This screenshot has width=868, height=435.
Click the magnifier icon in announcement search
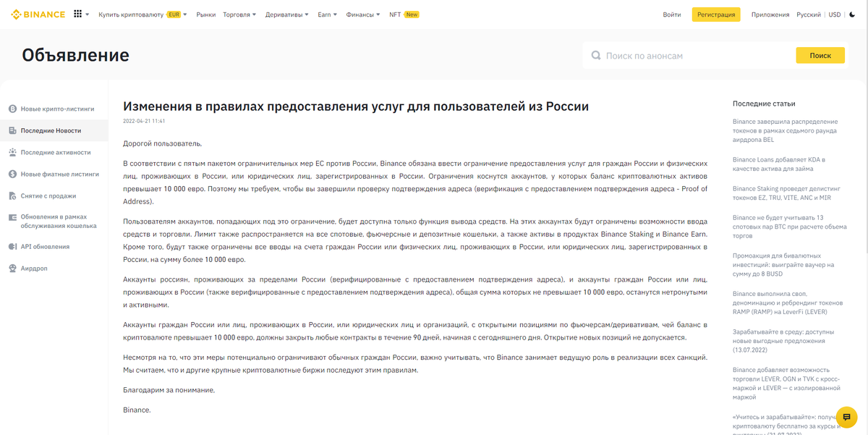point(596,54)
